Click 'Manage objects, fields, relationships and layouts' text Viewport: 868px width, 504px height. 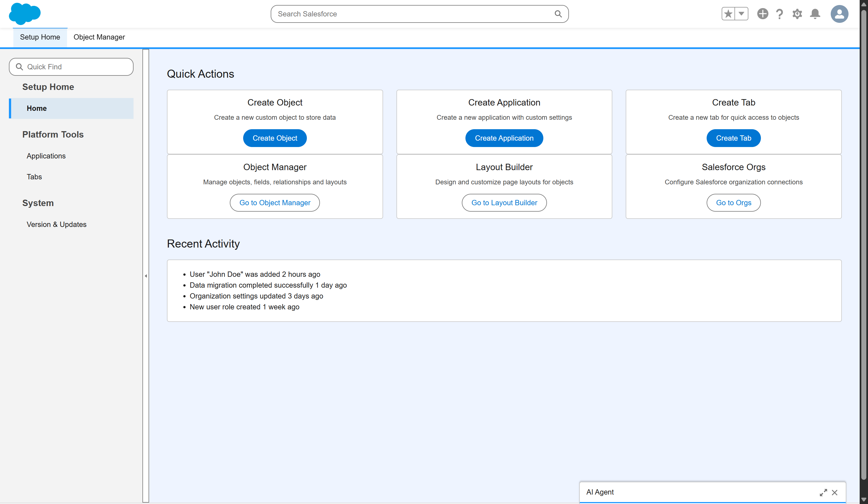(275, 182)
